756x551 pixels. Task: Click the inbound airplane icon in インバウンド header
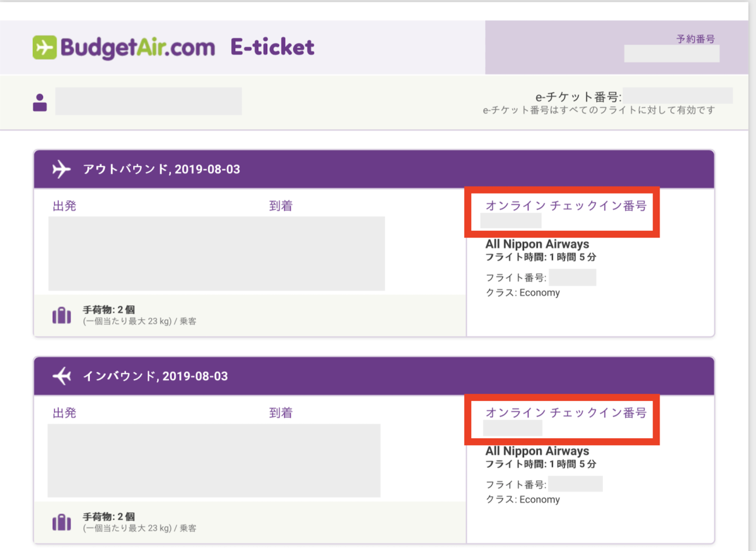(x=62, y=376)
